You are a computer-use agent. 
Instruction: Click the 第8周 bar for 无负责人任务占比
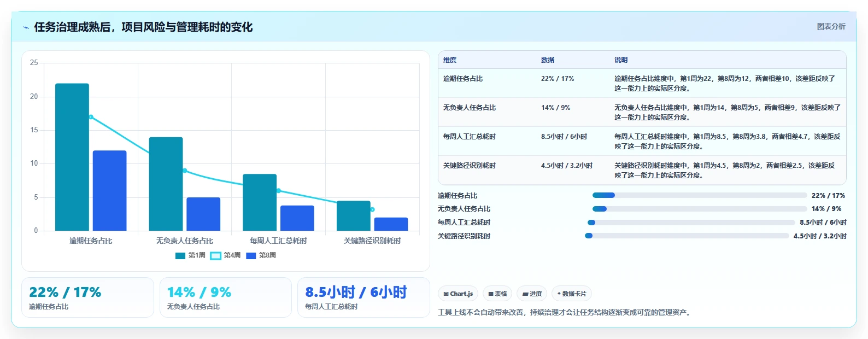(x=203, y=214)
